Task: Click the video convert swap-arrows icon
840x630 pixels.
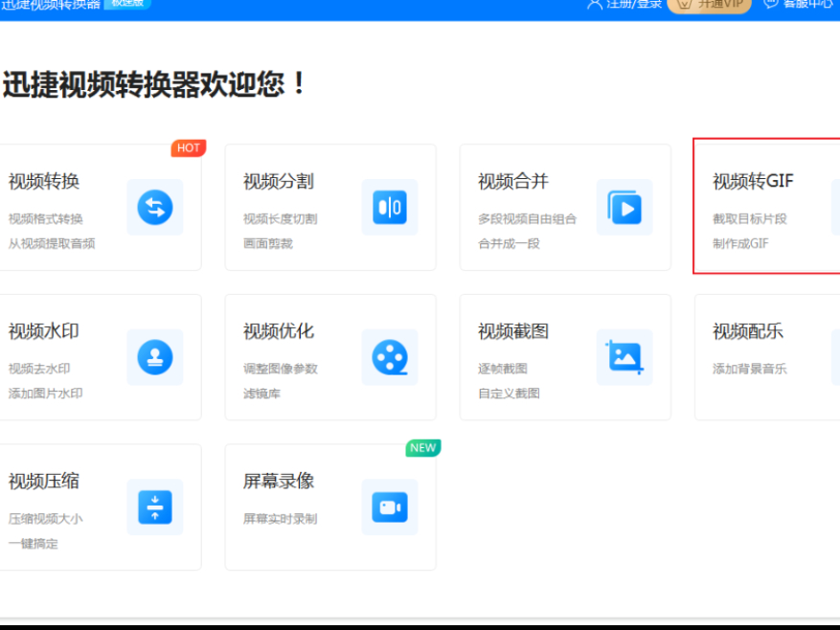Action: pyautogui.click(x=155, y=208)
